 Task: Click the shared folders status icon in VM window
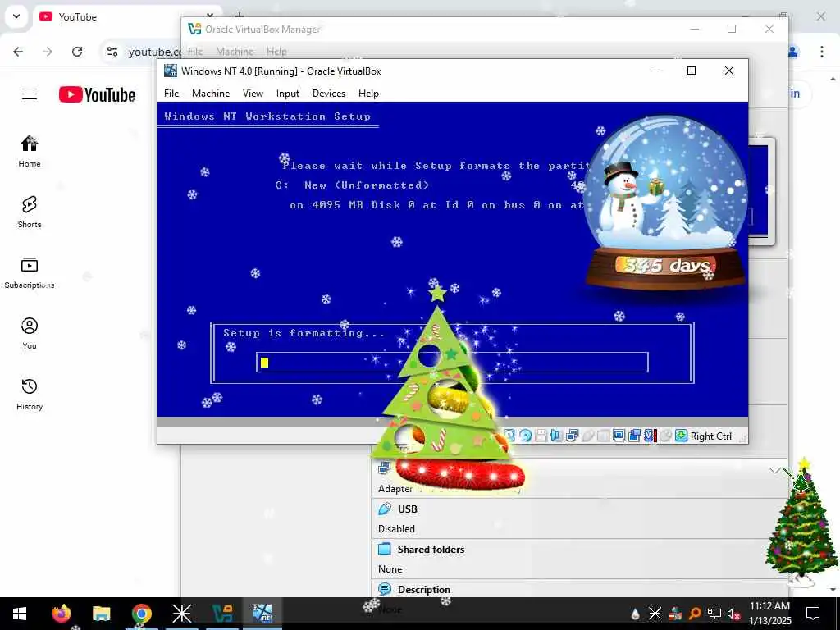tap(603, 436)
